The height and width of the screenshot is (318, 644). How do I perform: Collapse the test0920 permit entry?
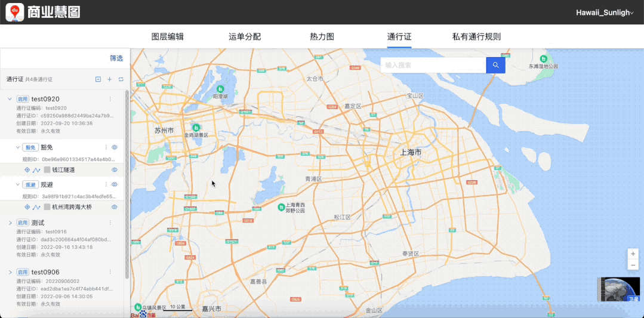10,99
